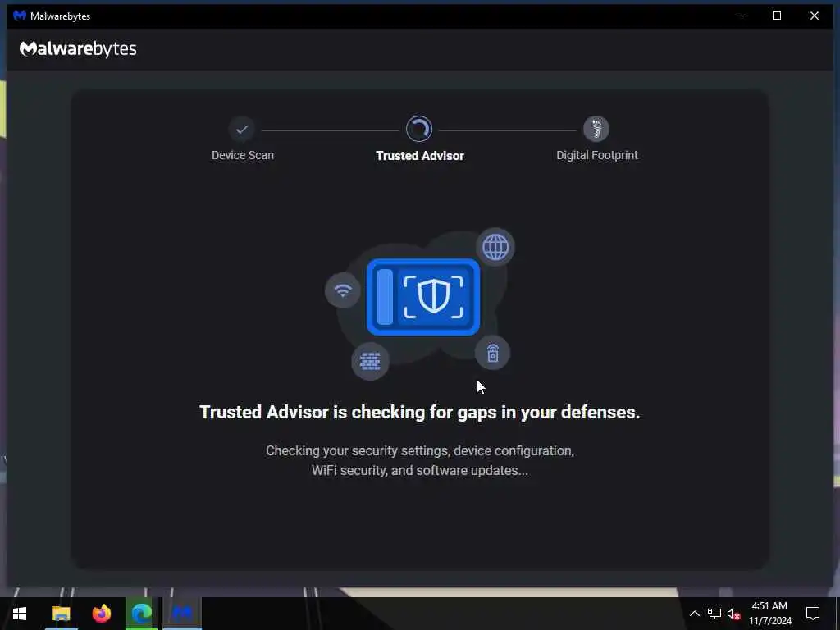Select the Digital Footprint step label
The height and width of the screenshot is (630, 840).
pos(597,155)
